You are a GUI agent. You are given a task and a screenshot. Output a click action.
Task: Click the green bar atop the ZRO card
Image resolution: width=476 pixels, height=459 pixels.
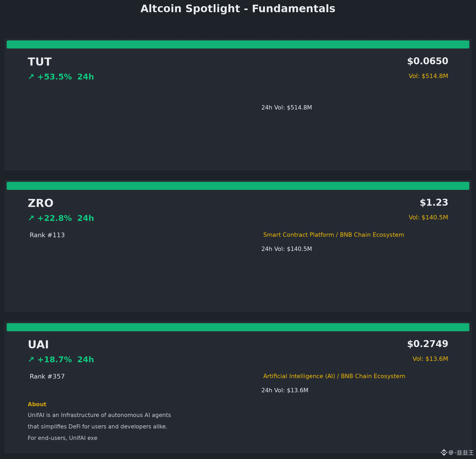click(x=238, y=186)
